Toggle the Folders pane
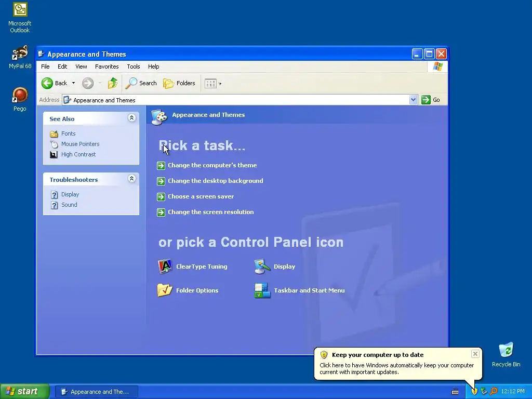 (179, 83)
